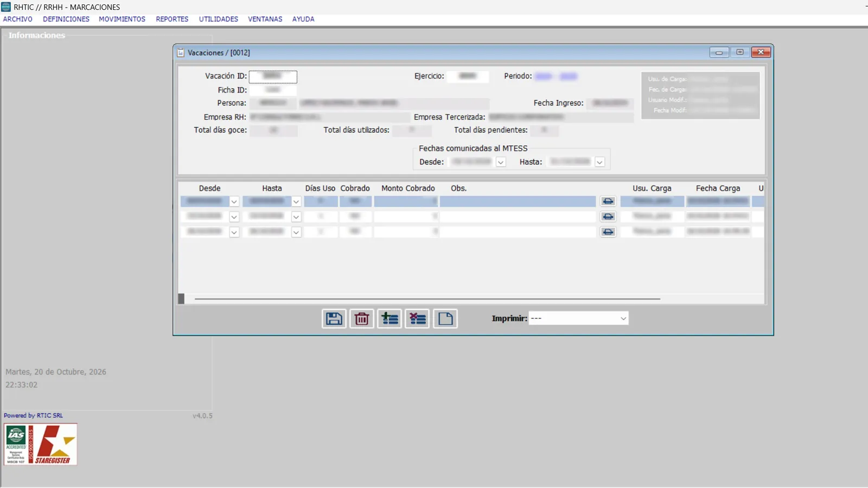This screenshot has height=488, width=868.
Task: Print the second row using its printer icon
Action: [x=608, y=216]
